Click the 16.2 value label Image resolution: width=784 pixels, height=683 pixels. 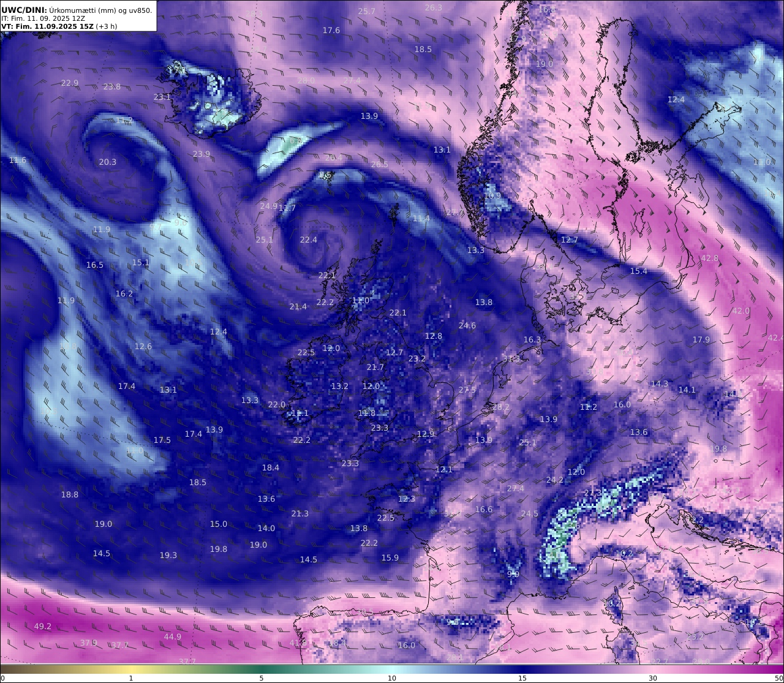[x=124, y=293]
